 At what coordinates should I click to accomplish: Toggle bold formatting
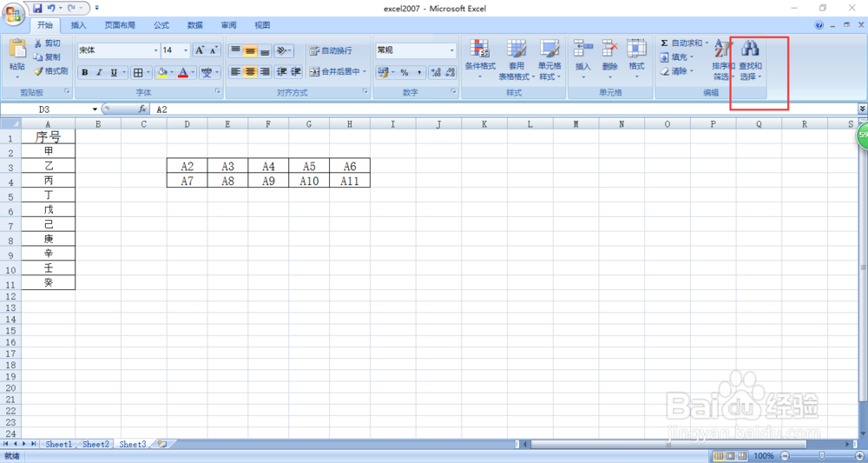(85, 73)
